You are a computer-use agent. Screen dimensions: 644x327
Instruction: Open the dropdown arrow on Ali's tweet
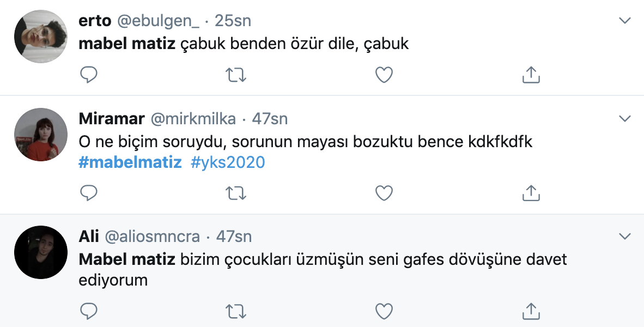point(625,237)
